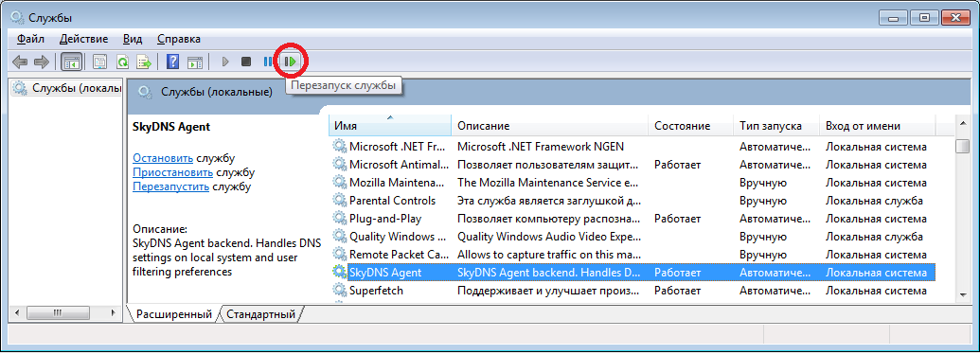Click description 'Allows to capture traffic on this ma...'
Image resolution: width=980 pixels, height=355 pixels.
click(x=548, y=255)
